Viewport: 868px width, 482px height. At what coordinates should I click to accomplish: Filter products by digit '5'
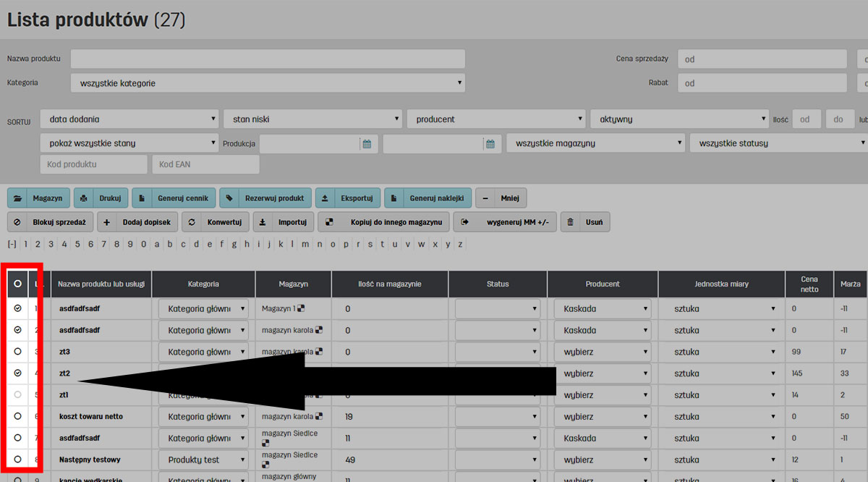tap(77, 245)
